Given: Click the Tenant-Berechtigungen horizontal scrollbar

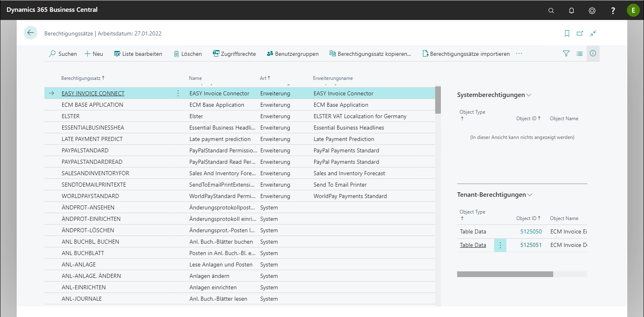Looking at the screenshot, I should point(505,274).
